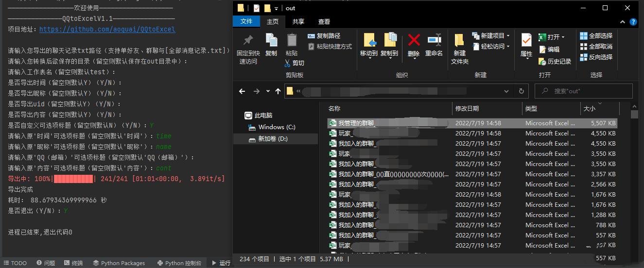Click the Back arrow in Explorer
This screenshot has height=268, width=644.
click(243, 91)
